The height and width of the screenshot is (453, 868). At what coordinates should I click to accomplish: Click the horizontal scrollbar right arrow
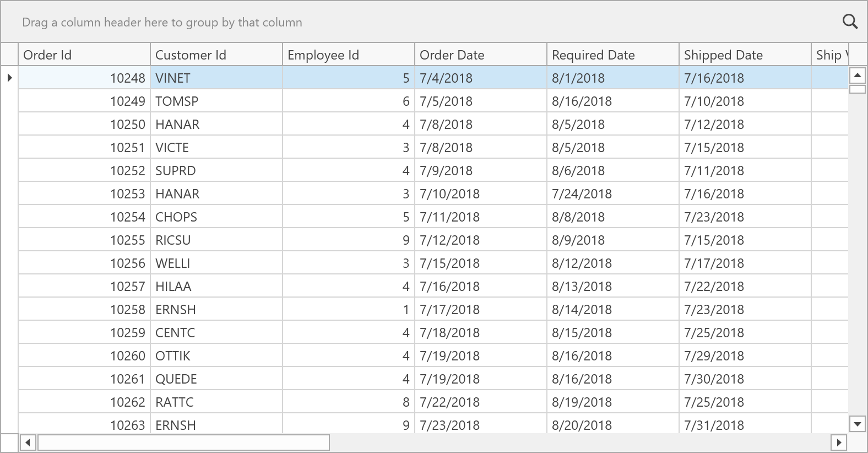click(x=839, y=442)
